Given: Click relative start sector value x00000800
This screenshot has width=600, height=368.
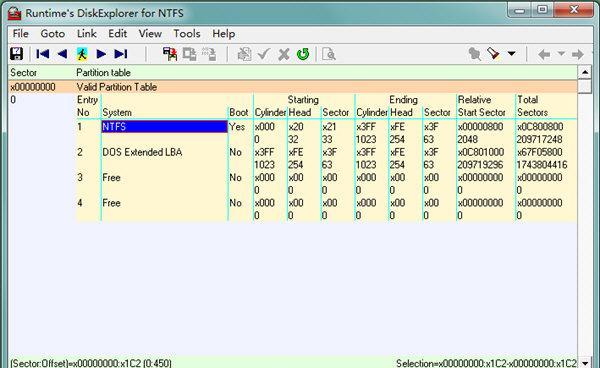Looking at the screenshot, I should coord(481,127).
